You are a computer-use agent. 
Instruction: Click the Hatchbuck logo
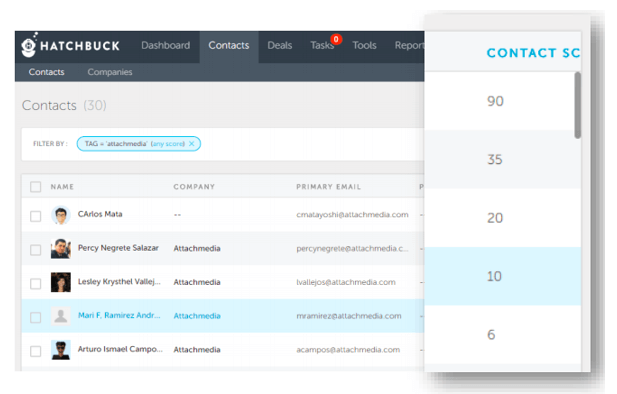70,46
